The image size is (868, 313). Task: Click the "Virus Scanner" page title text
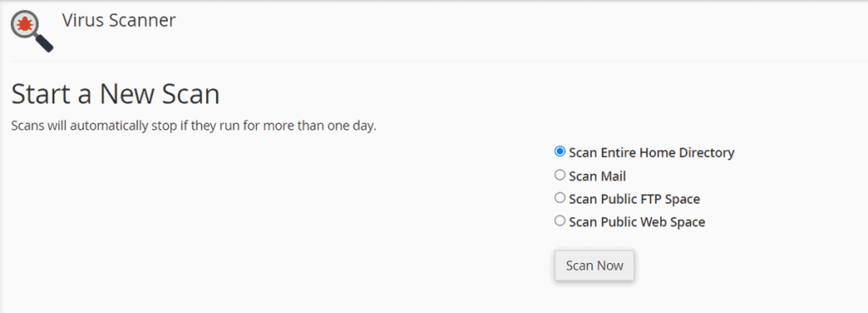[x=119, y=20]
